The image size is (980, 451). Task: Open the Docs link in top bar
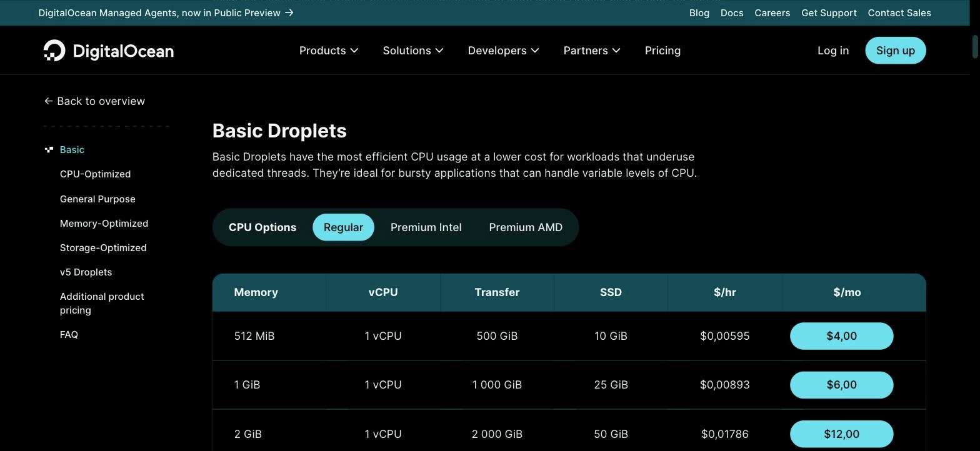732,12
